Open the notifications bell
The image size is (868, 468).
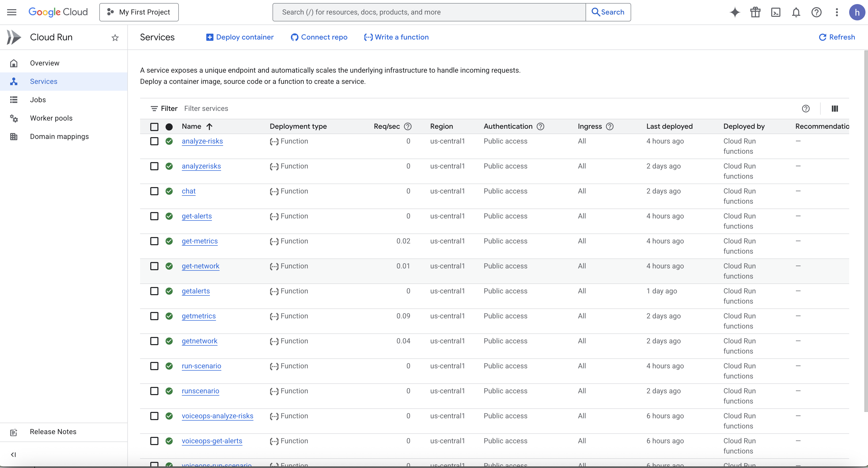[796, 12]
